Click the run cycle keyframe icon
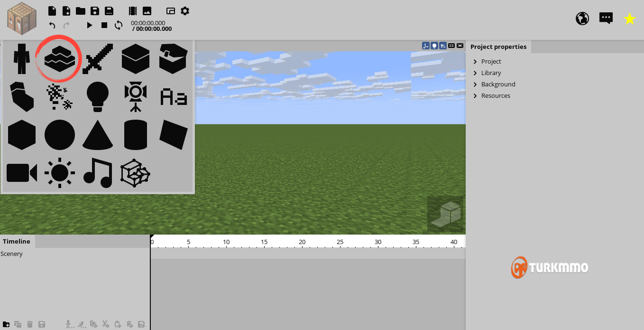644x330 pixels. click(82, 324)
